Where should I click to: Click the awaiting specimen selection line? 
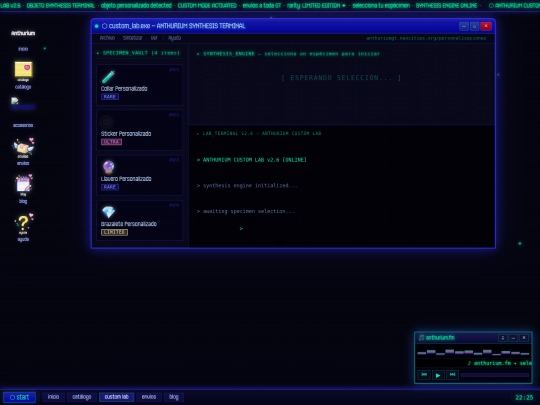[246, 211]
